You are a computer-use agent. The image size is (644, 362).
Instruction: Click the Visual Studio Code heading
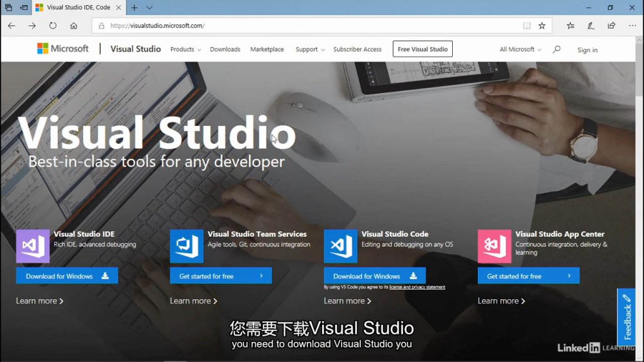(x=395, y=234)
